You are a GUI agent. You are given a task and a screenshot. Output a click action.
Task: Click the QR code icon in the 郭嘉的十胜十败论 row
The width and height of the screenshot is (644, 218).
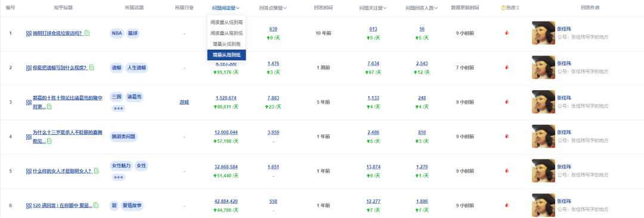pyautogui.click(x=29, y=102)
